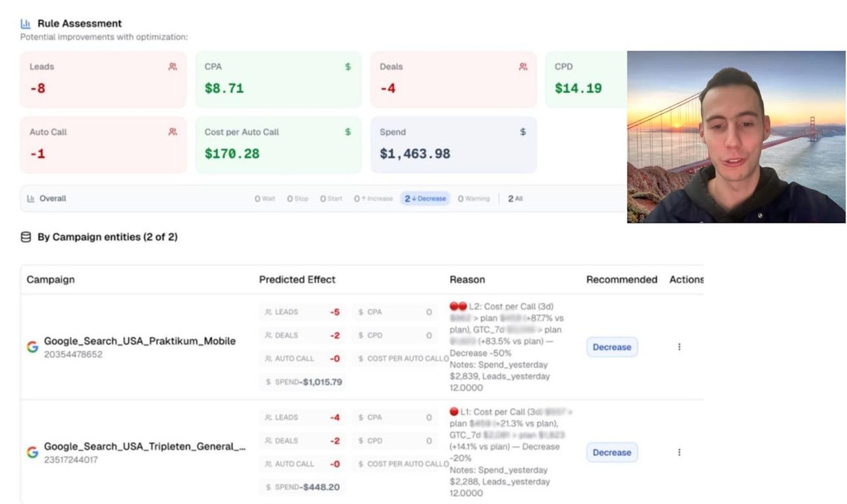
Task: Filter by Start status
Action: click(x=331, y=198)
